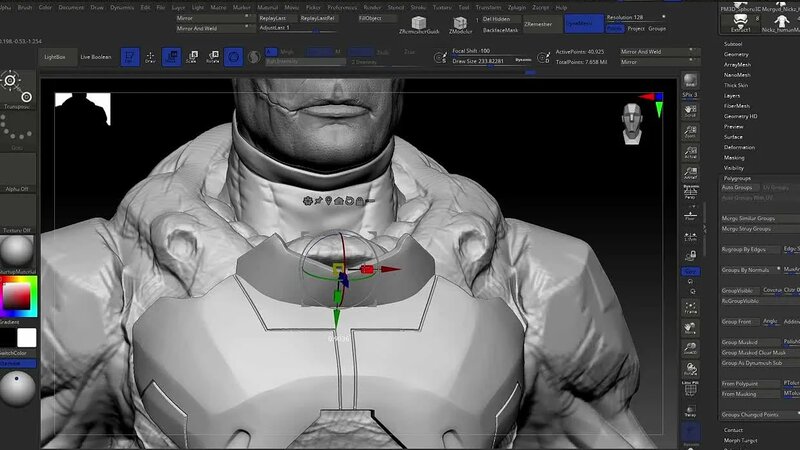
Task: Expand the Subtool palette section
Action: click(x=733, y=44)
